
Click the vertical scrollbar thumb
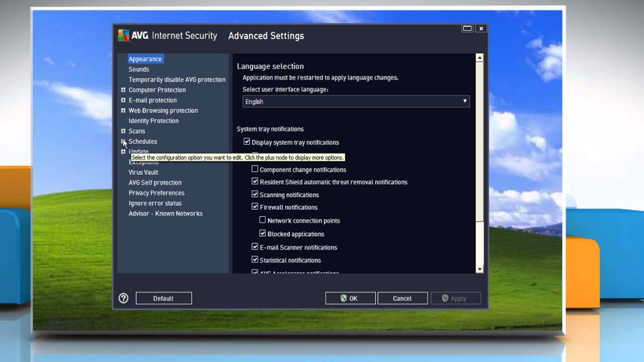click(479, 141)
